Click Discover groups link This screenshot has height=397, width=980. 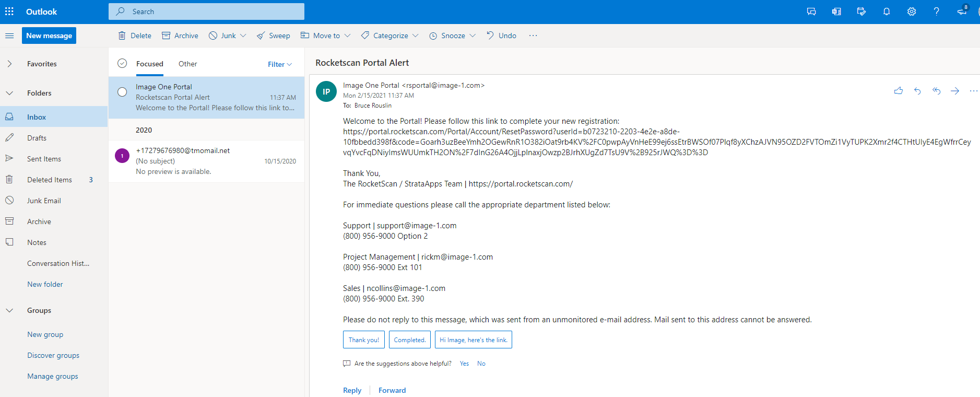[x=53, y=355]
